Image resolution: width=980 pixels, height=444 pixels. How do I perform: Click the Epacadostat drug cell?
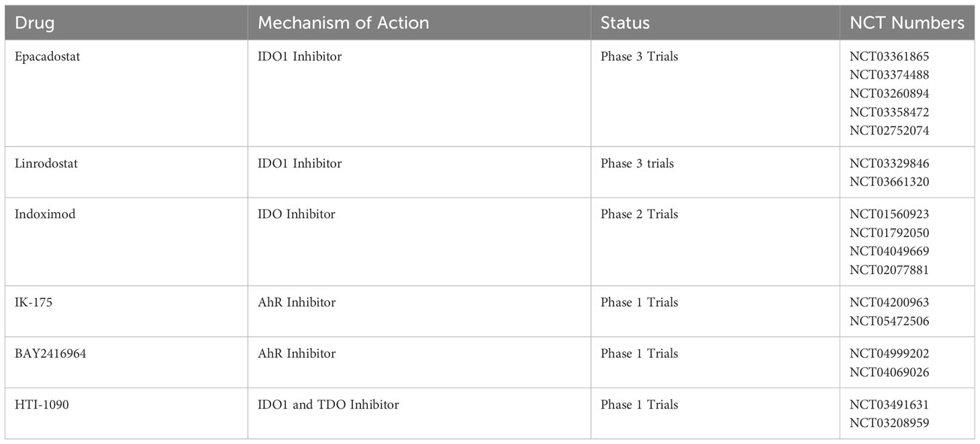47,56
